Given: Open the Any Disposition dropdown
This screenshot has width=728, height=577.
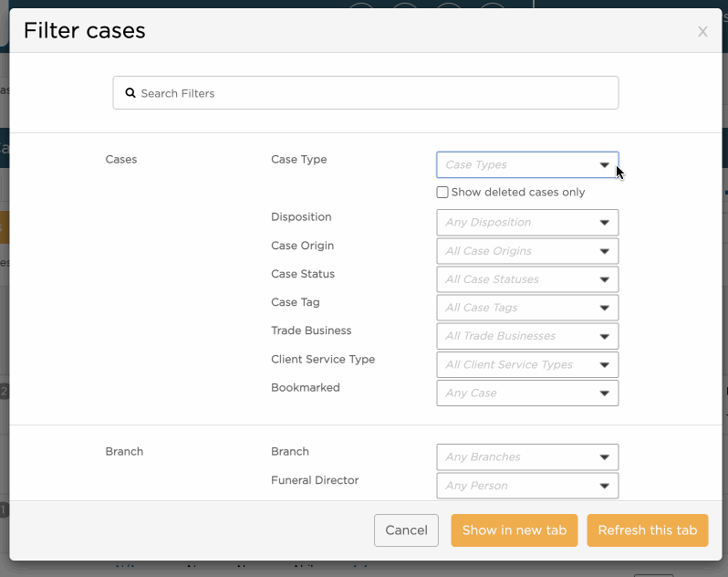Looking at the screenshot, I should (527, 223).
